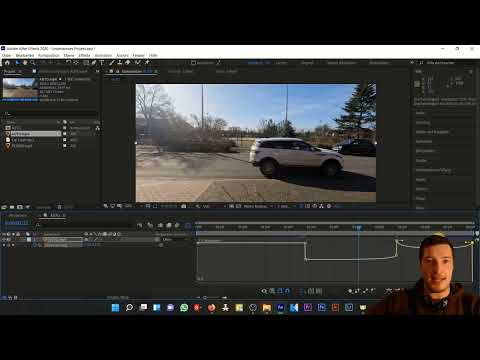Open the Animation menu
This screenshot has width=480, height=360.
[x=103, y=55]
